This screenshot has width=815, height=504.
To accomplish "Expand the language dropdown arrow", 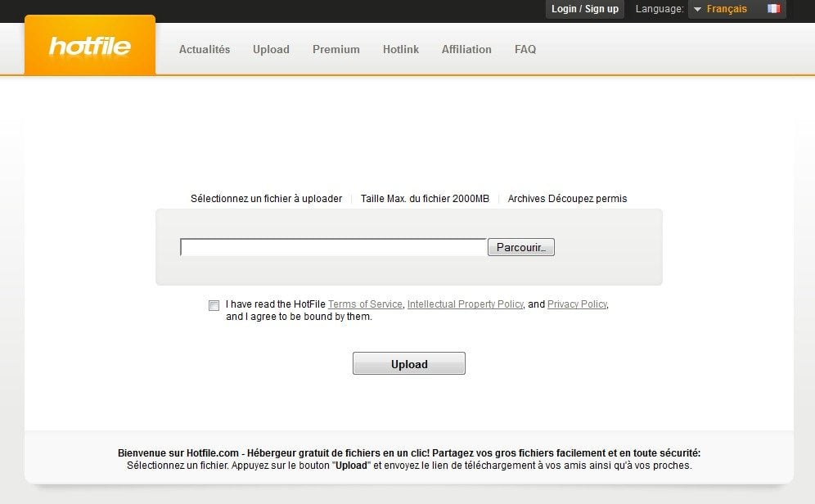I will pos(697,10).
